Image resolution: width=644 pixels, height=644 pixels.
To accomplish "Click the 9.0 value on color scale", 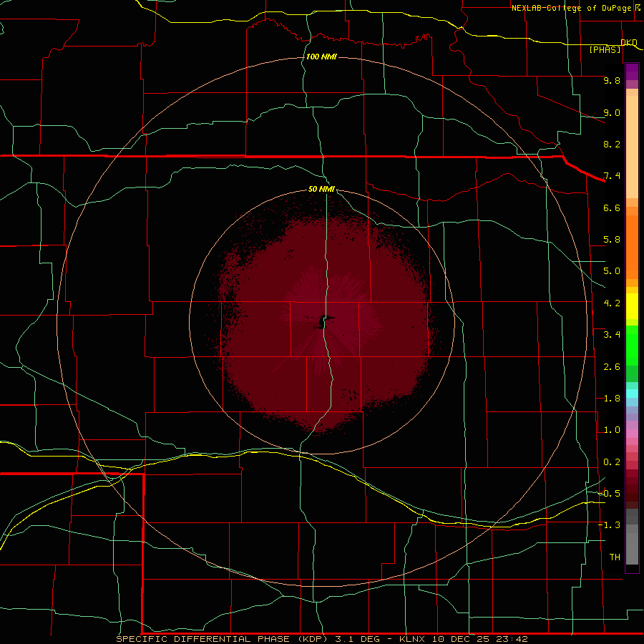I will (612, 112).
